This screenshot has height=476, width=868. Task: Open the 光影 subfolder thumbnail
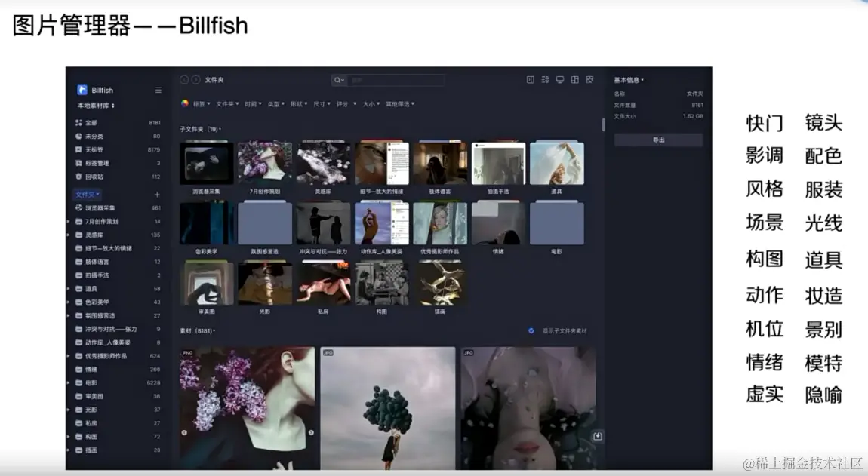(265, 284)
